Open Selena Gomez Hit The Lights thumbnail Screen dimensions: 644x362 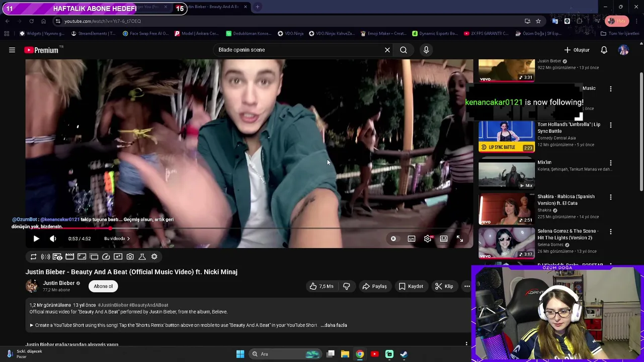pos(507,243)
